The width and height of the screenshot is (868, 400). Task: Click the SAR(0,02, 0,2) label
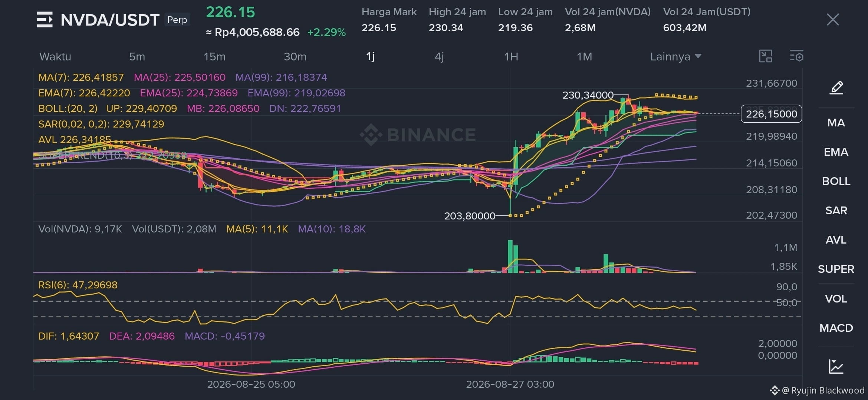coord(101,124)
